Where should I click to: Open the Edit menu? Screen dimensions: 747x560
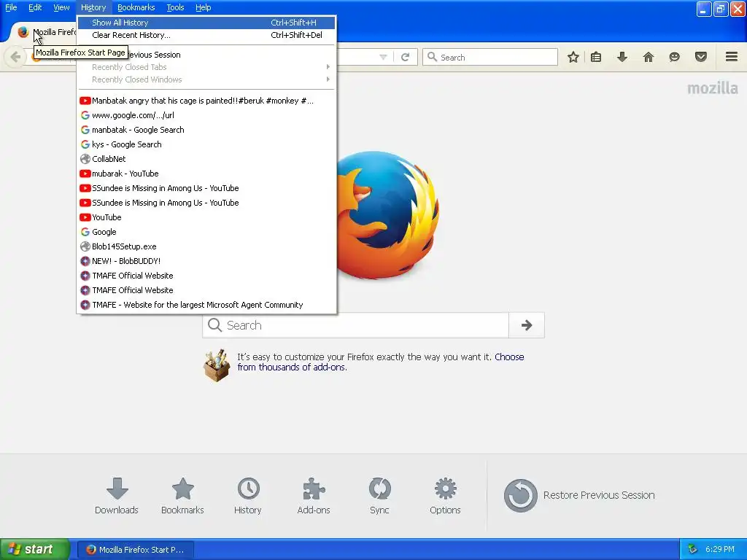35,7
